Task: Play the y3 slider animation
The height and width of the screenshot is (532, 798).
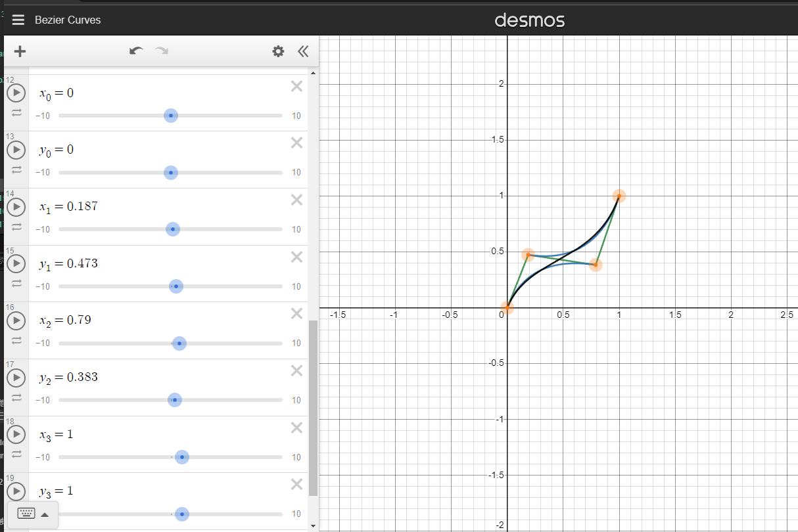Action: point(16,491)
